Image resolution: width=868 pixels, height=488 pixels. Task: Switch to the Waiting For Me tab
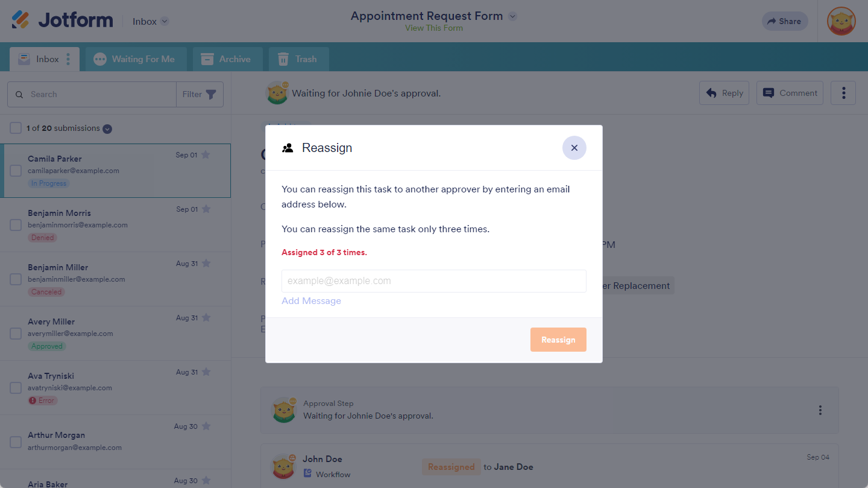tap(136, 59)
